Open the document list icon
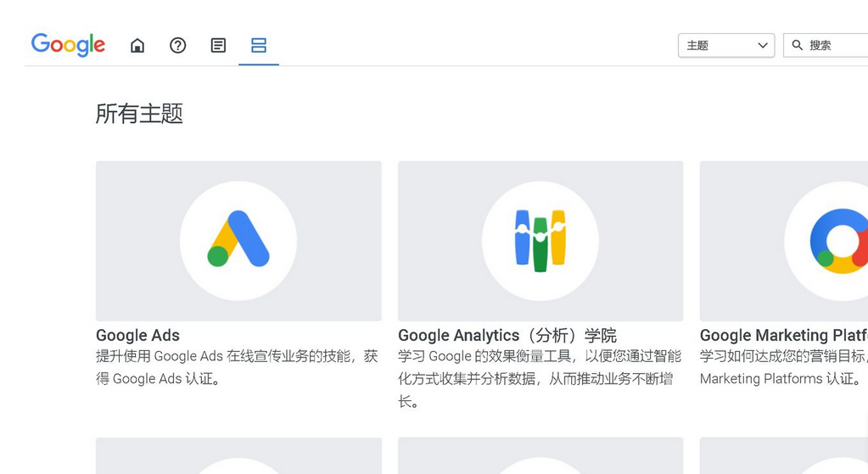Image resolution: width=868 pixels, height=474 pixels. 218,46
